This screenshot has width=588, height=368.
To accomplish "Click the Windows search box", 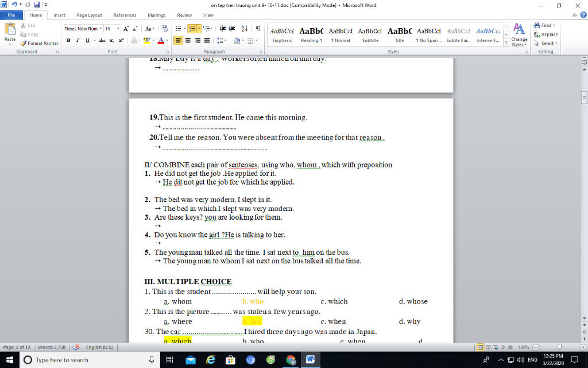I will [x=89, y=360].
